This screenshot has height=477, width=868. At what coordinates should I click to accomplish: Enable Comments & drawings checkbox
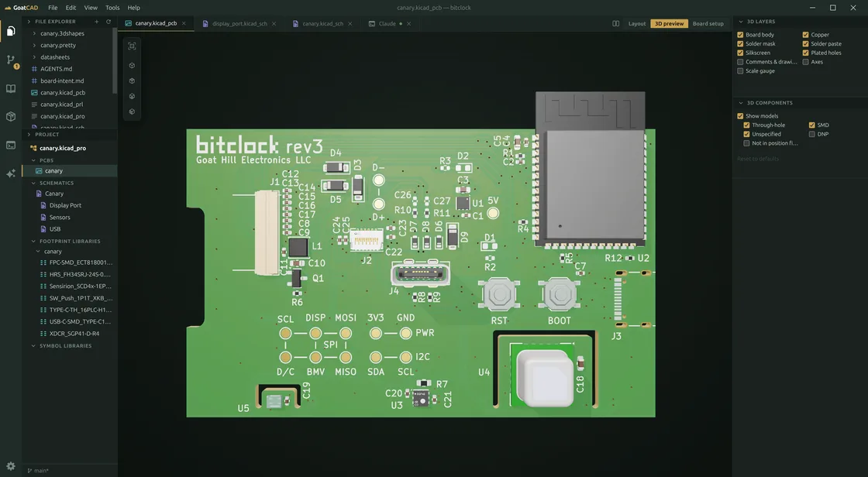click(740, 62)
